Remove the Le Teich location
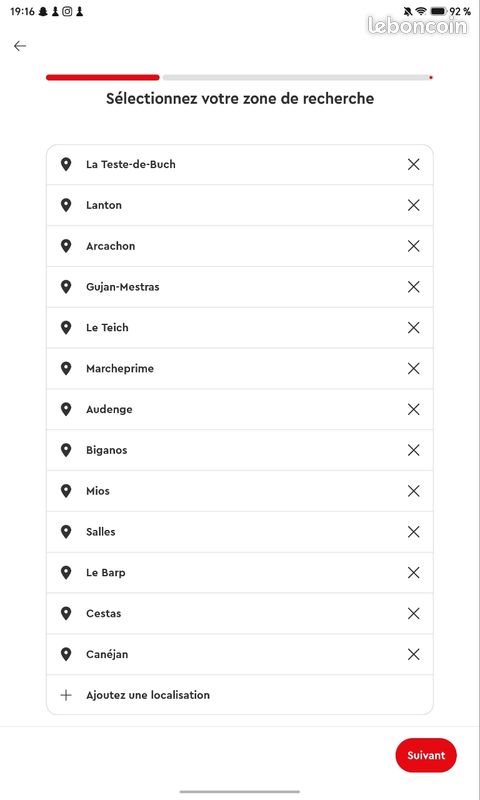Screen dimensions: 480x800 (x=413, y=328)
